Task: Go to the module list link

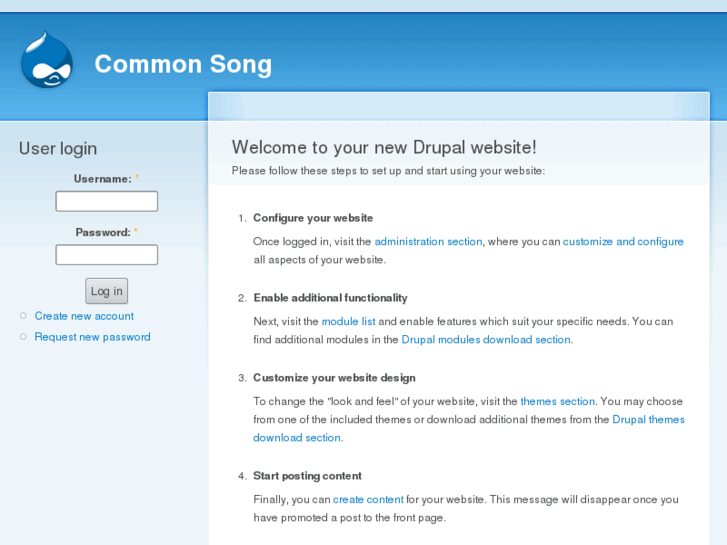Action: coord(348,322)
